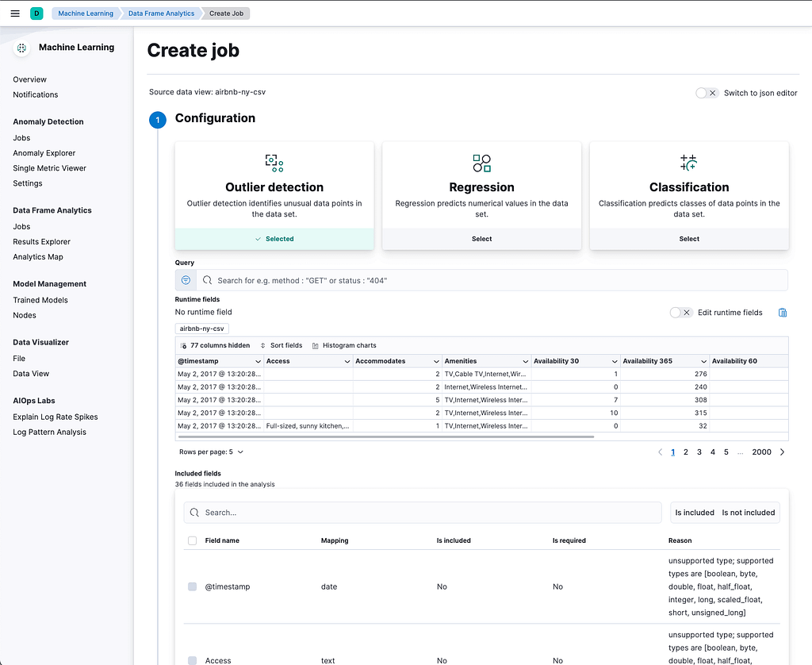
Task: Open Single Metric Viewer
Action: click(x=50, y=168)
